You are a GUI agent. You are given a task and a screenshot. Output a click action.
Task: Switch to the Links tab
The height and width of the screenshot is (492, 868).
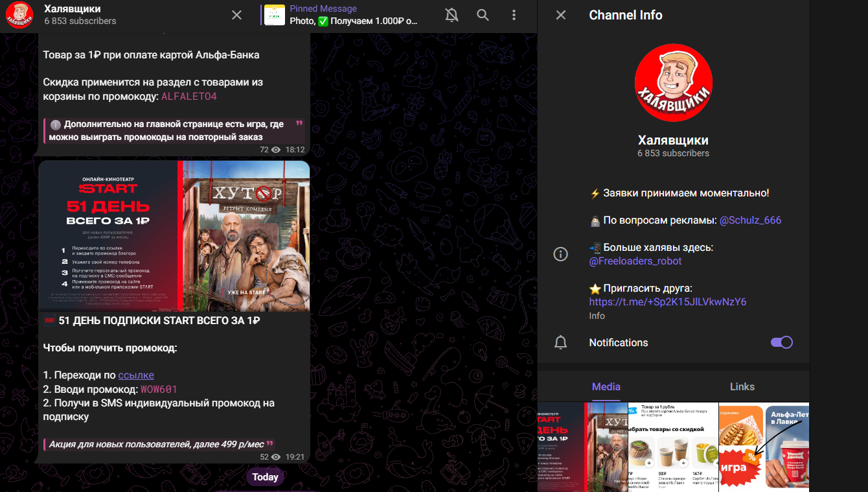pyautogui.click(x=742, y=387)
